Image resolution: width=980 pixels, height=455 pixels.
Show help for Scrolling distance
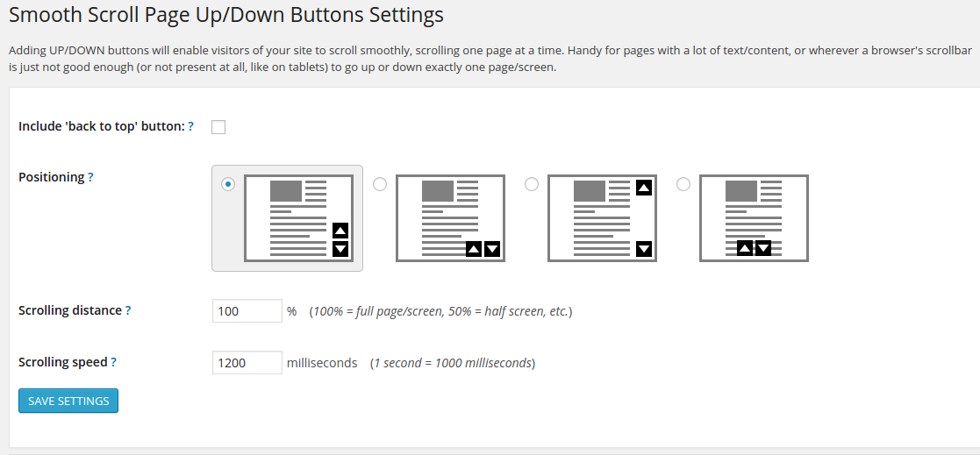coord(128,310)
